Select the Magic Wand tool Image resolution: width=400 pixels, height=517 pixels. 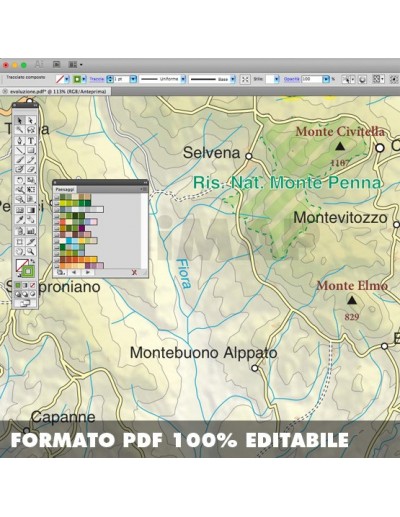[20, 130]
